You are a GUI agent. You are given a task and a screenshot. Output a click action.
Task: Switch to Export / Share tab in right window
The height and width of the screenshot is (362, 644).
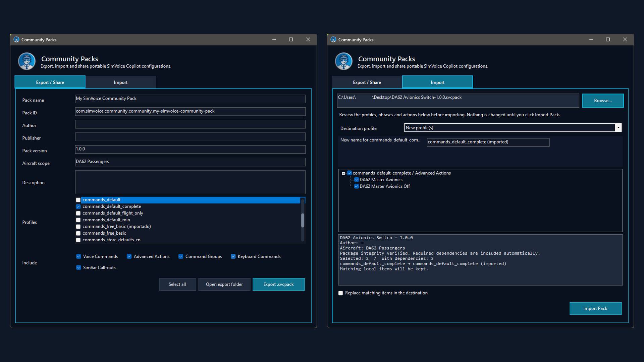click(x=367, y=82)
